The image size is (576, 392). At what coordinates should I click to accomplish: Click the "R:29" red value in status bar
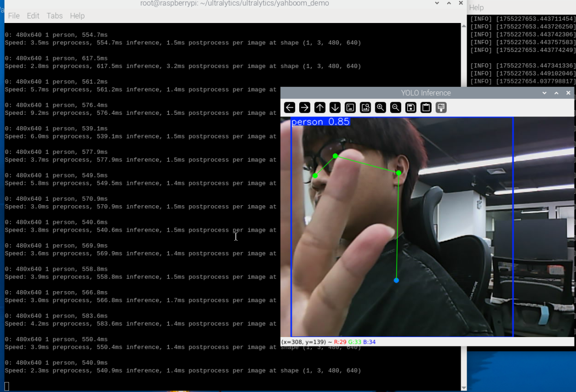(x=340, y=342)
